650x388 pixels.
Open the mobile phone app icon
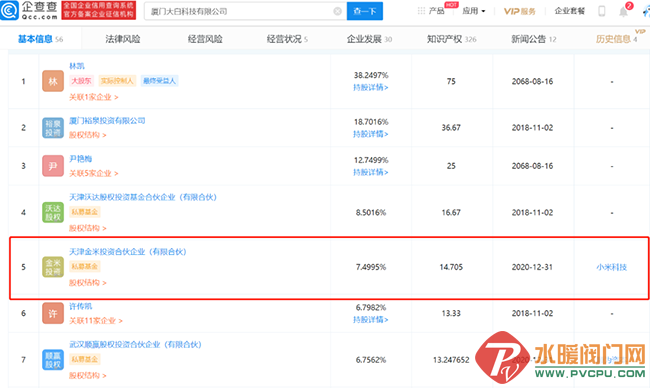(x=602, y=11)
